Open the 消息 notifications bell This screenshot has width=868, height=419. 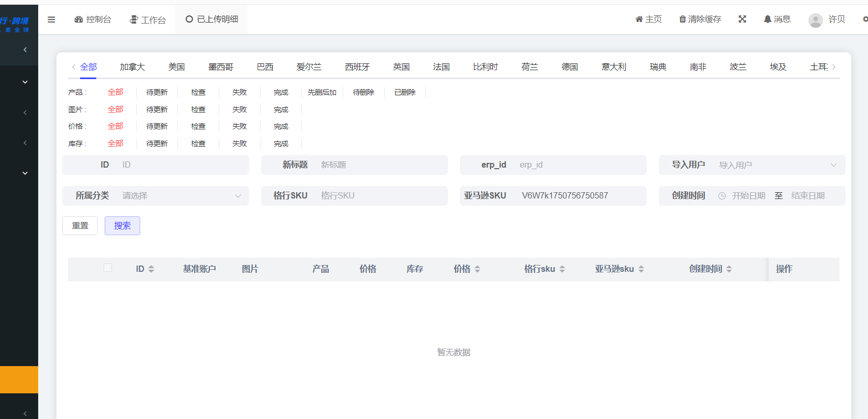tap(768, 19)
